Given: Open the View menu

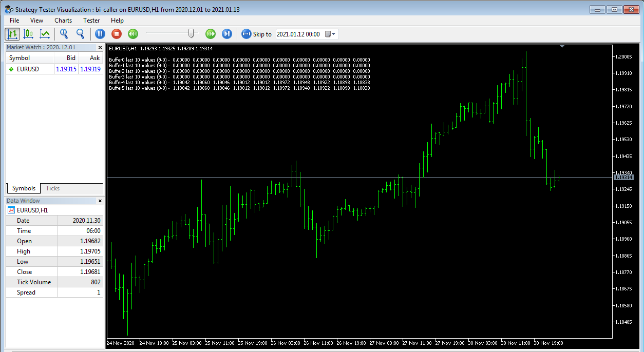Looking at the screenshot, I should pos(37,21).
